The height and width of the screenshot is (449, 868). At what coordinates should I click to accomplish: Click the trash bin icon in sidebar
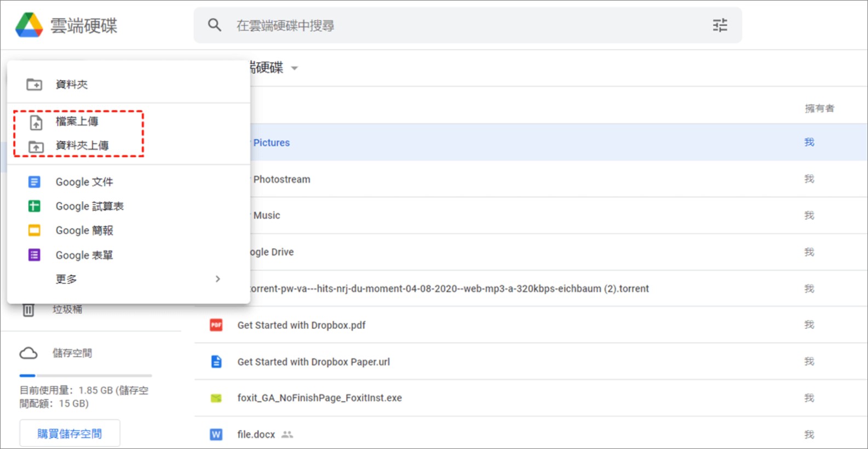[x=28, y=310]
